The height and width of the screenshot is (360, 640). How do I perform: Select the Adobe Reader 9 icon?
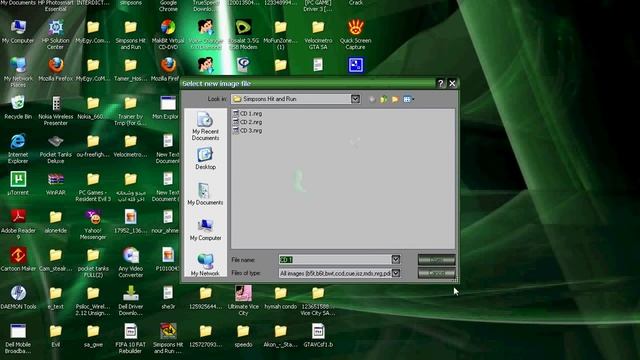pos(18,224)
